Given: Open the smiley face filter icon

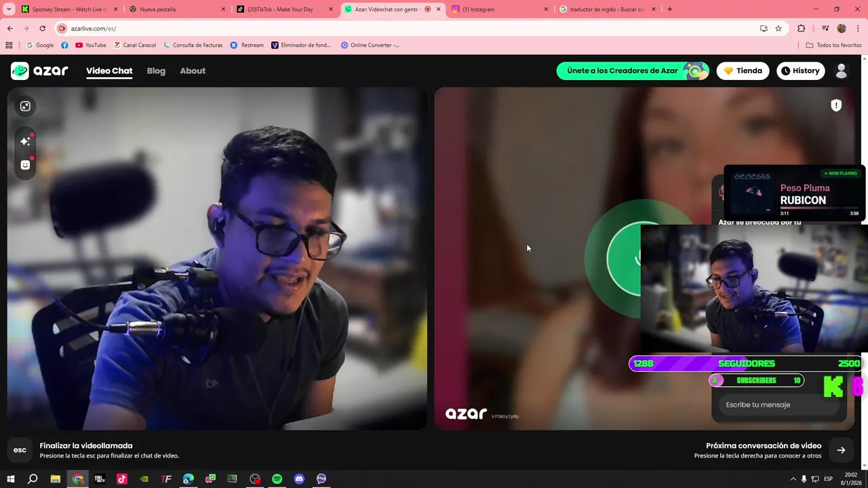Looking at the screenshot, I should 25,165.
